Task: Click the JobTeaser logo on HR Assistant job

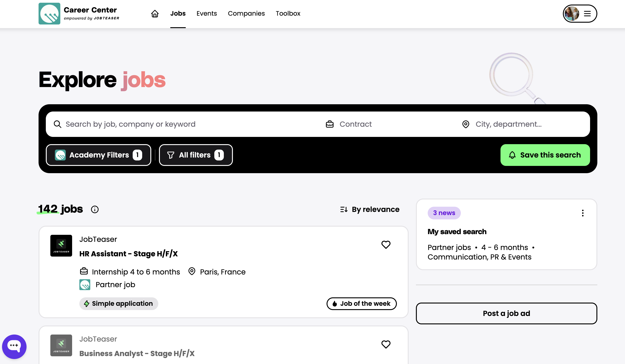Action: [61, 245]
